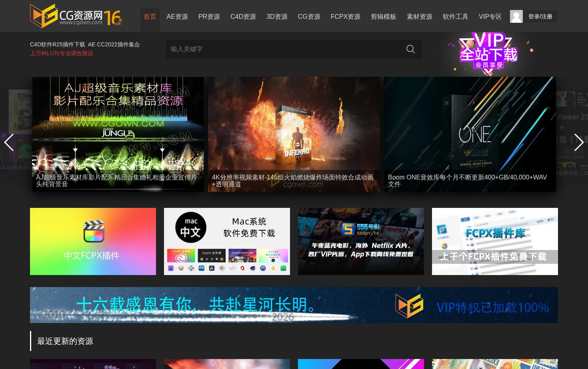Click the 登录/注册 button
Screen dimensions: 588x369
(x=540, y=16)
